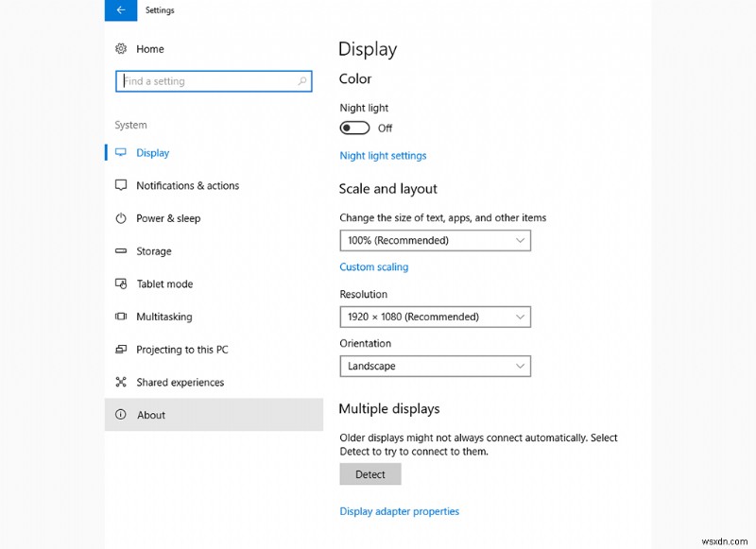
Task: Click the Power & sleep icon
Action: 122,218
